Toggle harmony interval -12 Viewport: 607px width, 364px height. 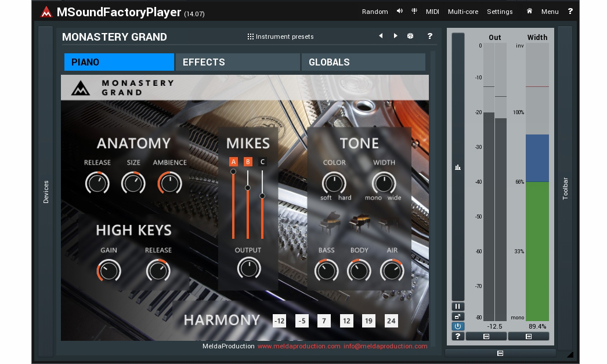pos(280,321)
